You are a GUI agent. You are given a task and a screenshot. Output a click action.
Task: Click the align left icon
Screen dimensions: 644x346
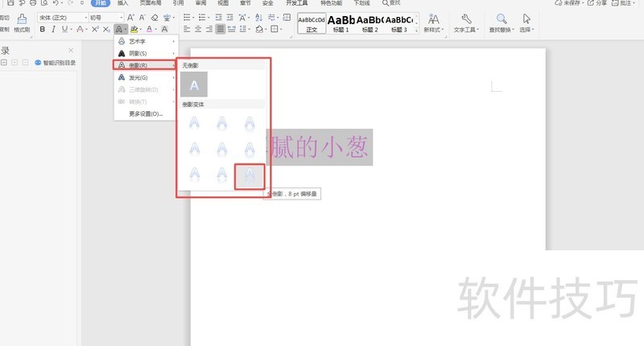(187, 29)
